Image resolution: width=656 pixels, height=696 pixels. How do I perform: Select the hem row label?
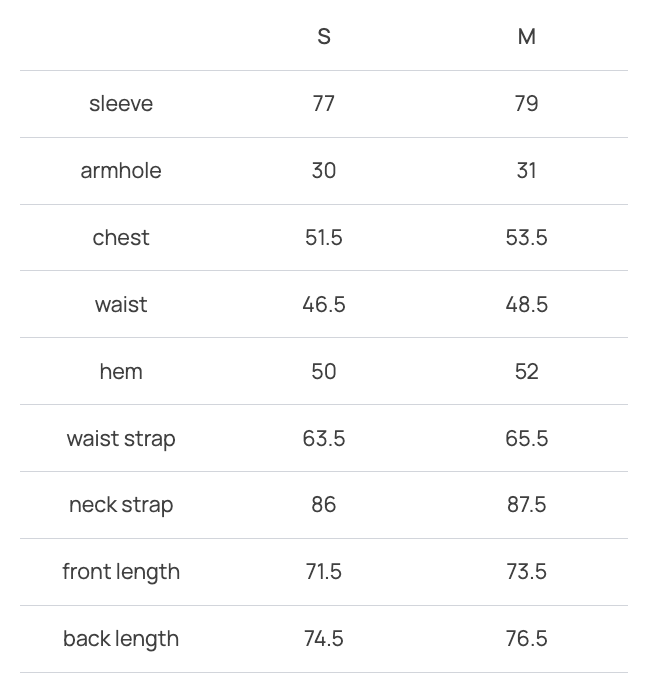tap(121, 372)
